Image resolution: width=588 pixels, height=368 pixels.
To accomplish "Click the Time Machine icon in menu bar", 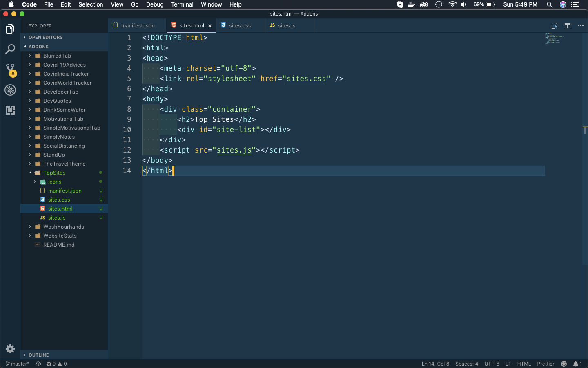I will [x=439, y=4].
